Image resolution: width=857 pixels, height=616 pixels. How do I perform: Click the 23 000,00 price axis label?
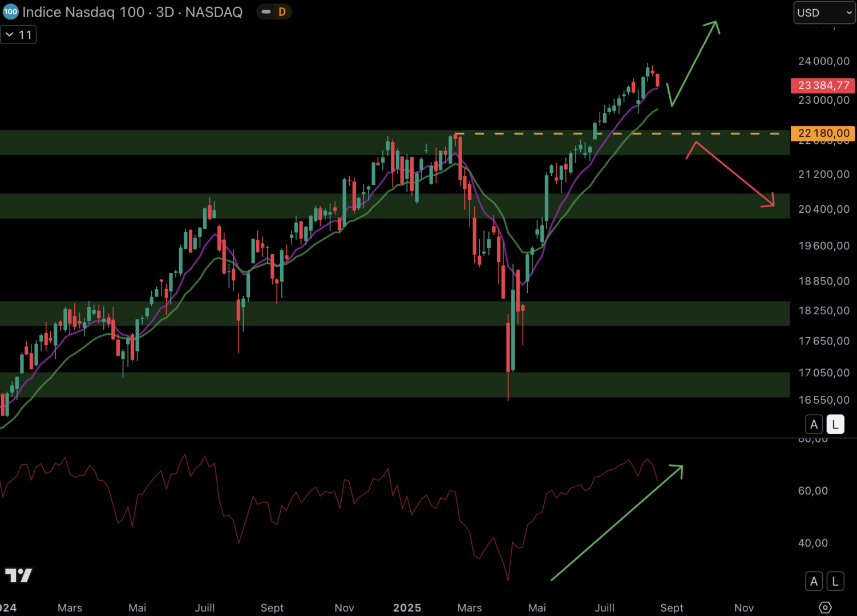824,100
